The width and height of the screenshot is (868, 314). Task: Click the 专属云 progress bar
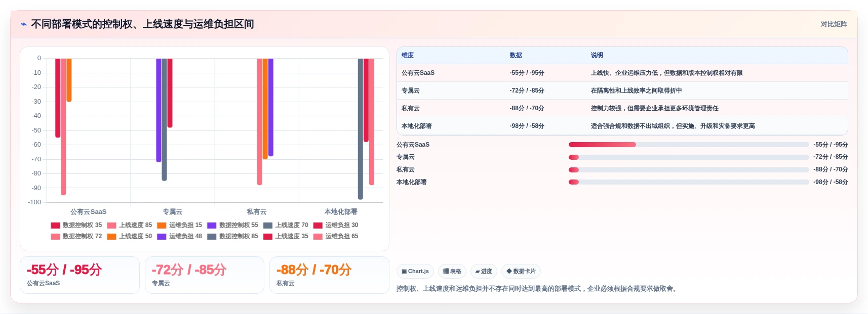[689, 157]
